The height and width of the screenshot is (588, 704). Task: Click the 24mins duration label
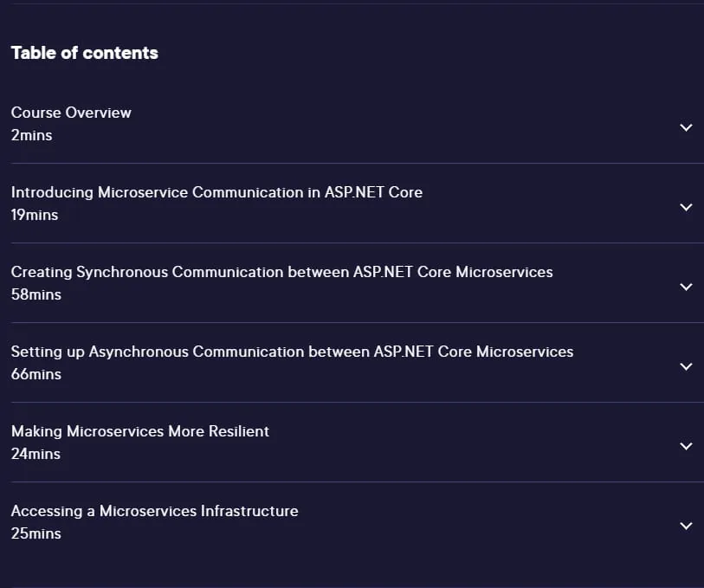pos(36,454)
